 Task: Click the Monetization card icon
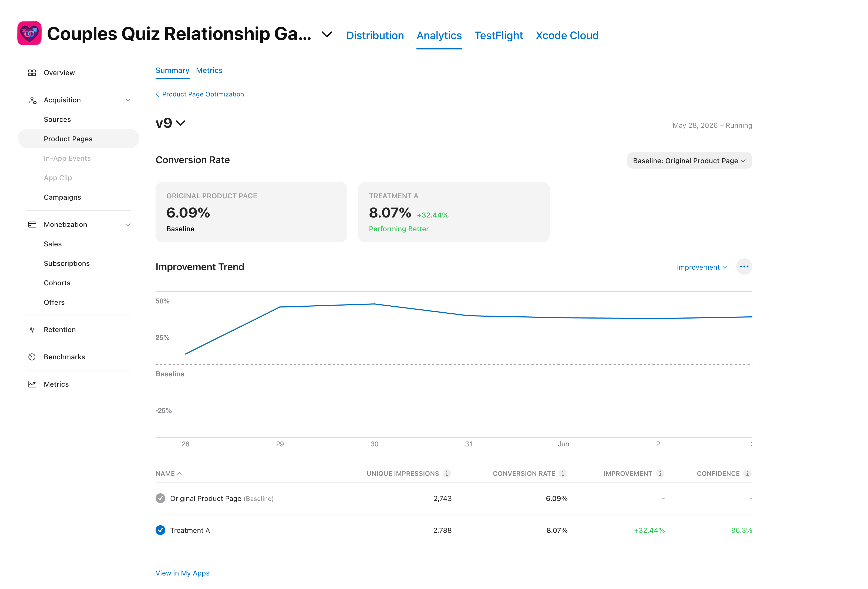[32, 225]
